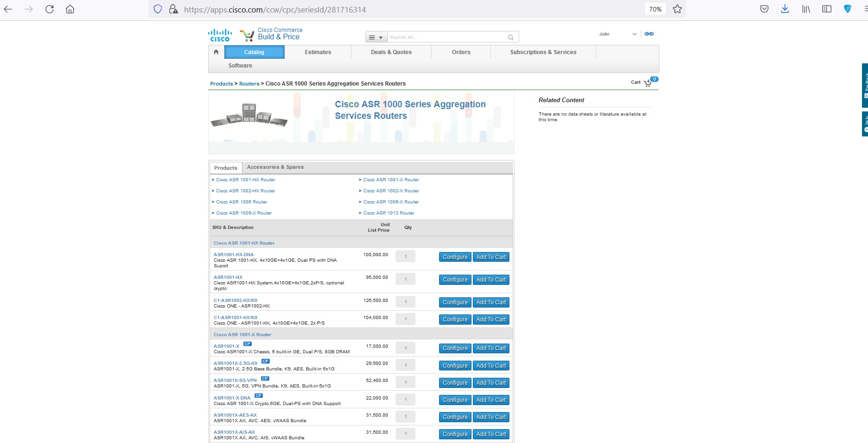Click Configure for ASR1001-HX-DNA
Screen dimensions: 868x443
click(x=454, y=257)
